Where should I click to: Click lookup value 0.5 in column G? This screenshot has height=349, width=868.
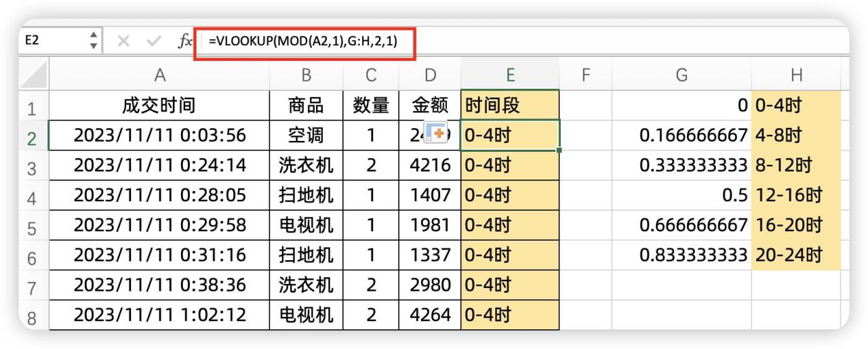[x=682, y=197]
